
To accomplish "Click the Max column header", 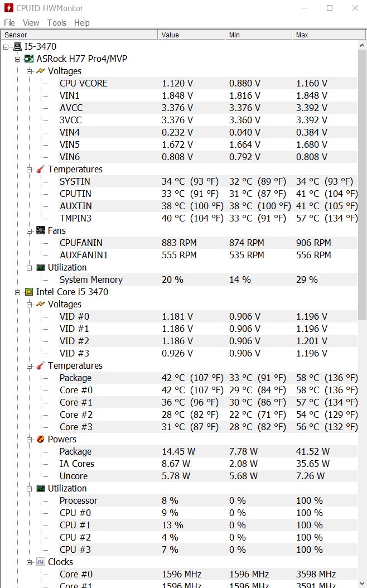I will (x=329, y=35).
